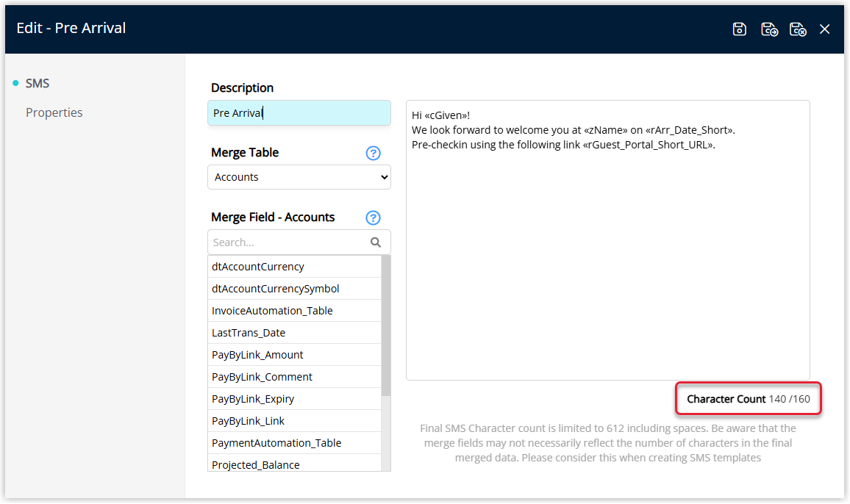850x504 pixels.
Task: Select the PayByLink_Comment merge field
Action: (294, 377)
